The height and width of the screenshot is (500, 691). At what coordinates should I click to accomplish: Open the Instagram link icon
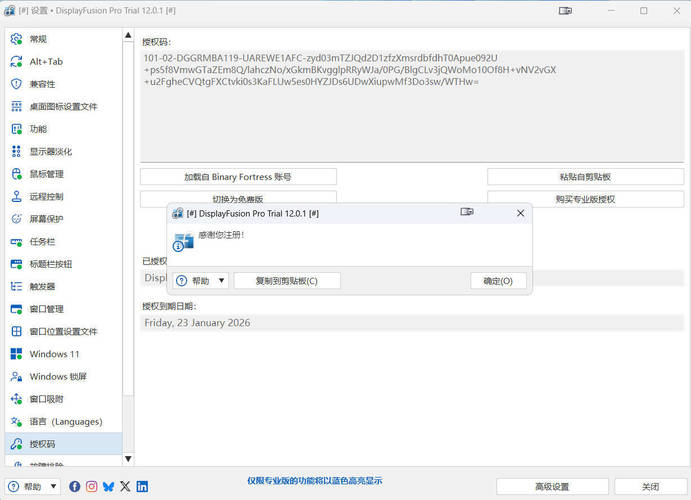coord(92,487)
